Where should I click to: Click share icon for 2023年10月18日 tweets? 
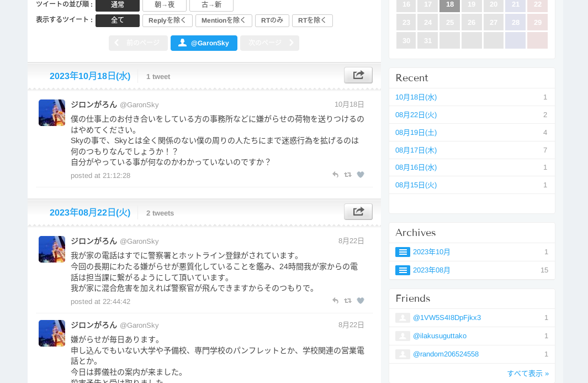[358, 75]
